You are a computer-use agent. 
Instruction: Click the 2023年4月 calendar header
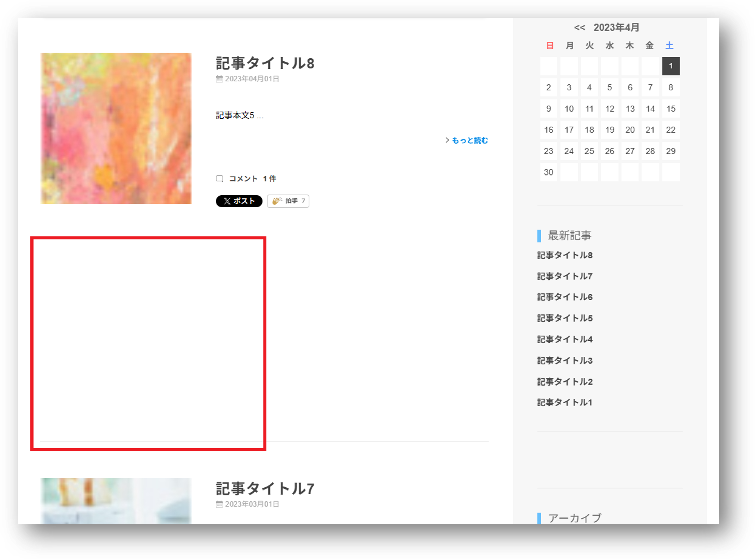(x=616, y=28)
